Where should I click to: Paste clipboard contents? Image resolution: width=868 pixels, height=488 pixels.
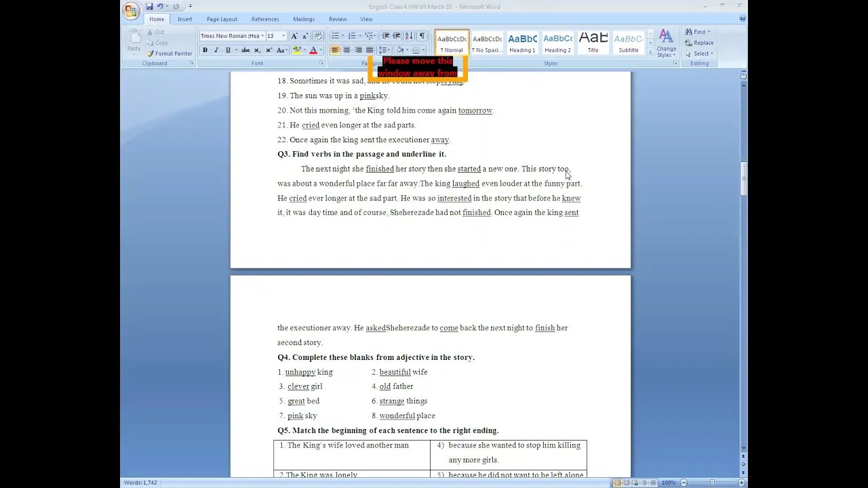click(x=134, y=42)
